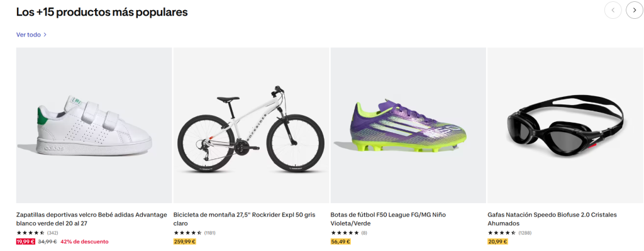This screenshot has width=644, height=251.
Task: Click the star rating of the adidas shoes
Action: [x=31, y=233]
